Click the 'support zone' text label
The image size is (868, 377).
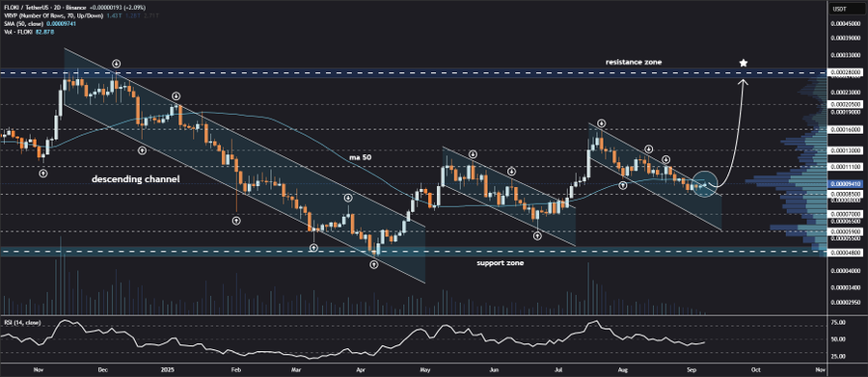tap(501, 263)
